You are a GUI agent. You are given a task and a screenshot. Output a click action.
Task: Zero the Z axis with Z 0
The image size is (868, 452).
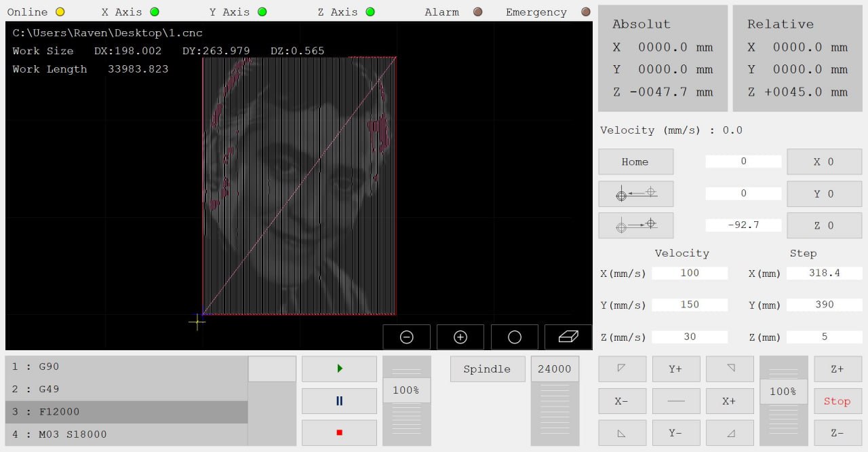coord(824,225)
